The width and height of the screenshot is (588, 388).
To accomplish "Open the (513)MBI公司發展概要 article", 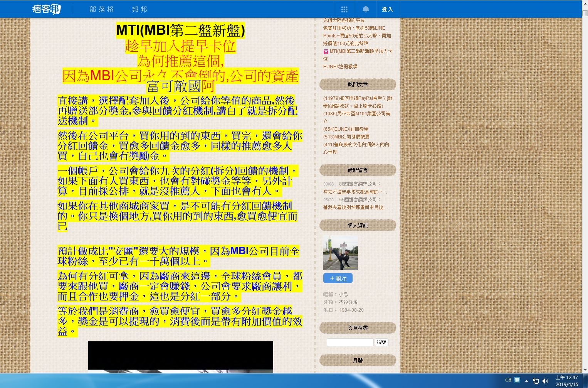I will coord(346,137).
